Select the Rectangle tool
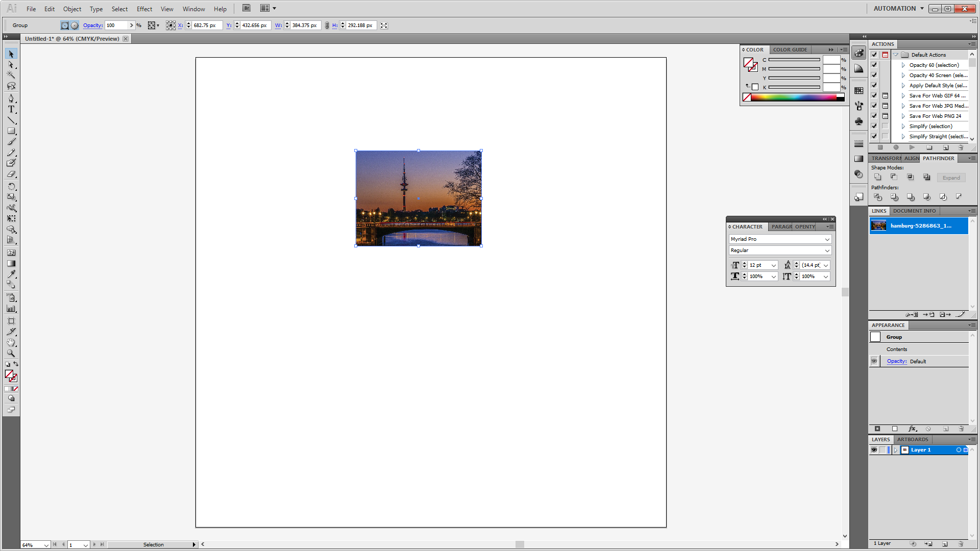980x551 pixels. (x=11, y=131)
